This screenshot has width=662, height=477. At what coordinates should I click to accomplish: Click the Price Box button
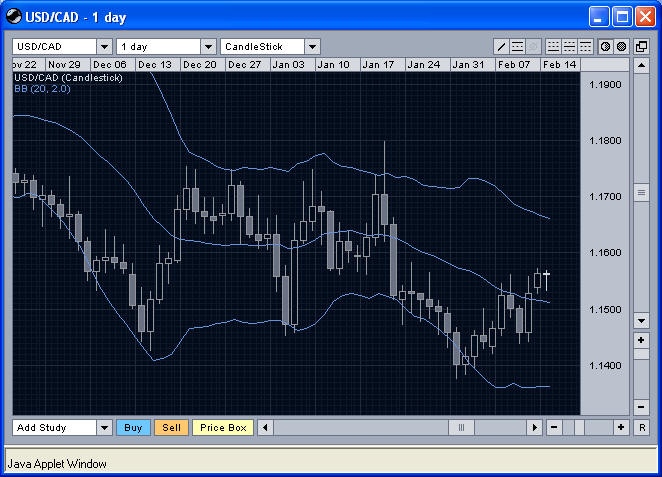[x=223, y=427]
